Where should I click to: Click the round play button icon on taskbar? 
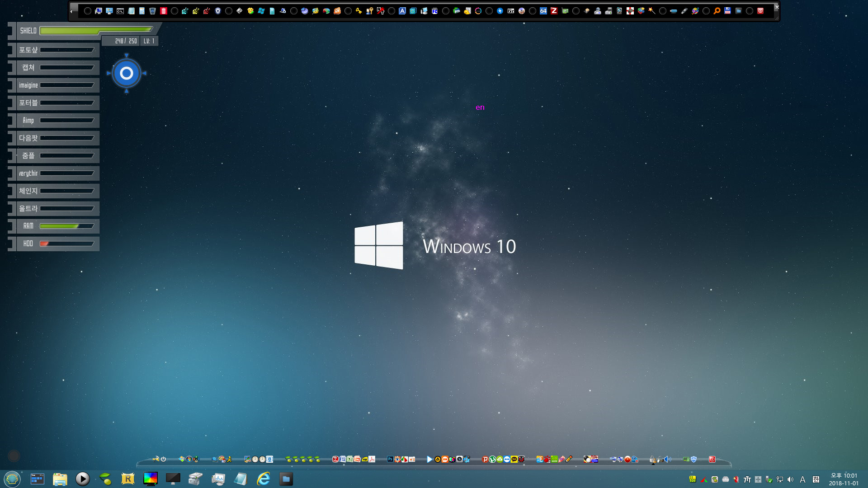(82, 479)
